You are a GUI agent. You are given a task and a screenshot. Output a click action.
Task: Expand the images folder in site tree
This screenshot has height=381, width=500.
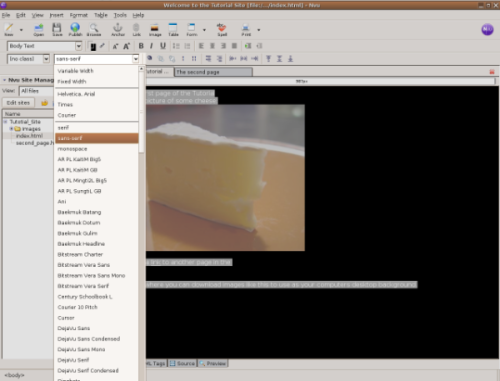(x=12, y=129)
